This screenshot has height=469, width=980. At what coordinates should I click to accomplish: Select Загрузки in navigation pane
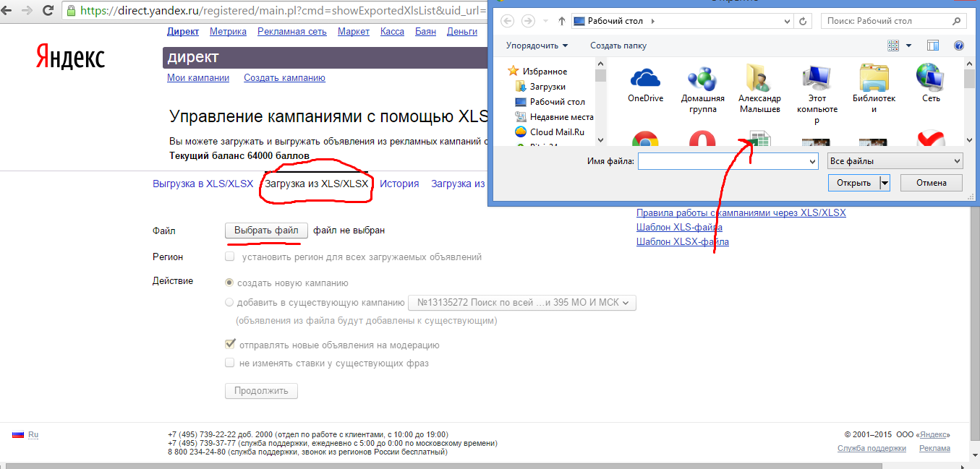tap(540, 87)
